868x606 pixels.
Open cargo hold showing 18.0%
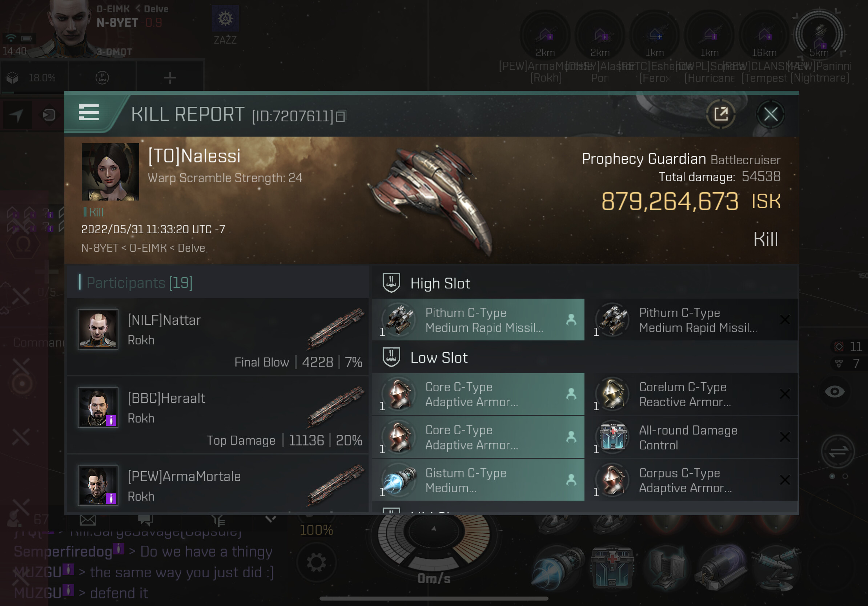tap(34, 78)
